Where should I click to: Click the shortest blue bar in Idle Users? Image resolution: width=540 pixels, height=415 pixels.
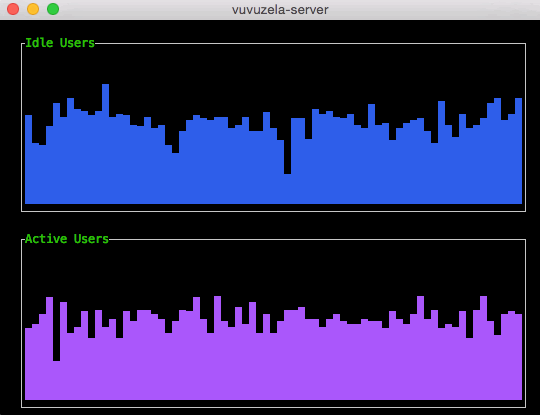point(288,189)
